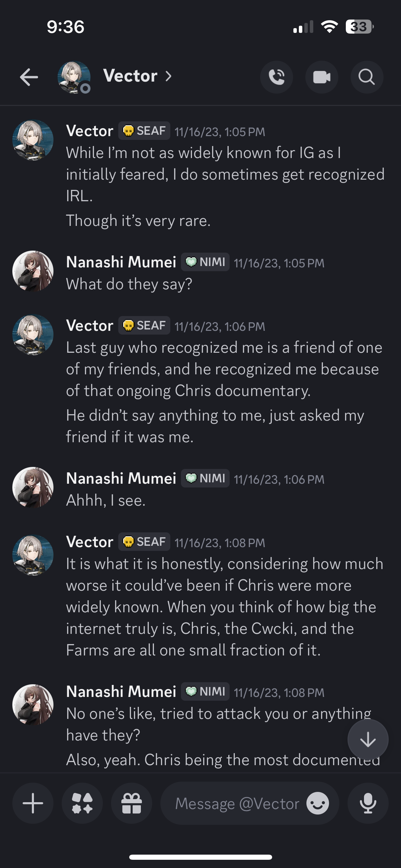The width and height of the screenshot is (401, 868).
Task: Tap the microphone voice message button
Action: (x=368, y=803)
